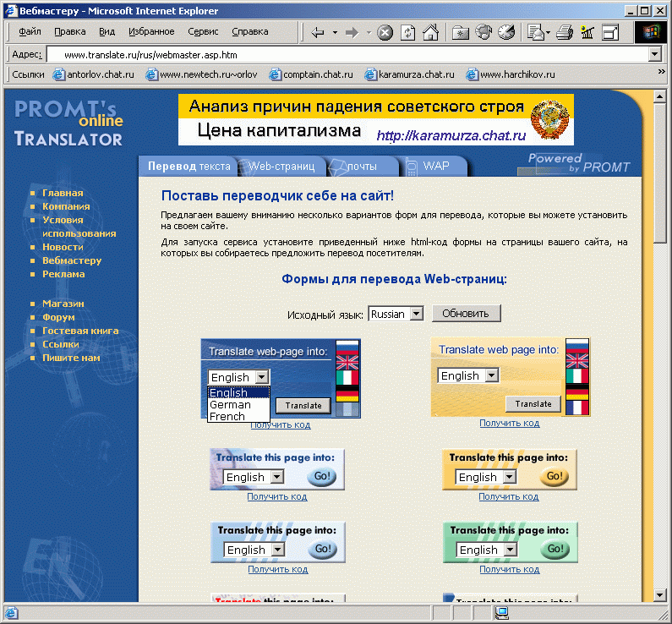Select French in open language list

238,417
